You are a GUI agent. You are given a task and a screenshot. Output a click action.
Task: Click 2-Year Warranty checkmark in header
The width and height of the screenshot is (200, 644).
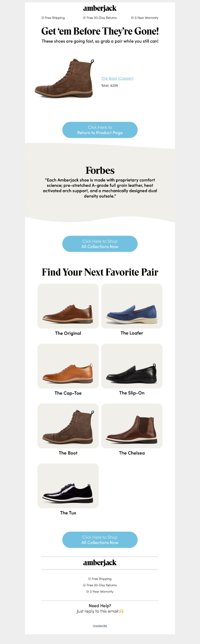click(x=132, y=18)
